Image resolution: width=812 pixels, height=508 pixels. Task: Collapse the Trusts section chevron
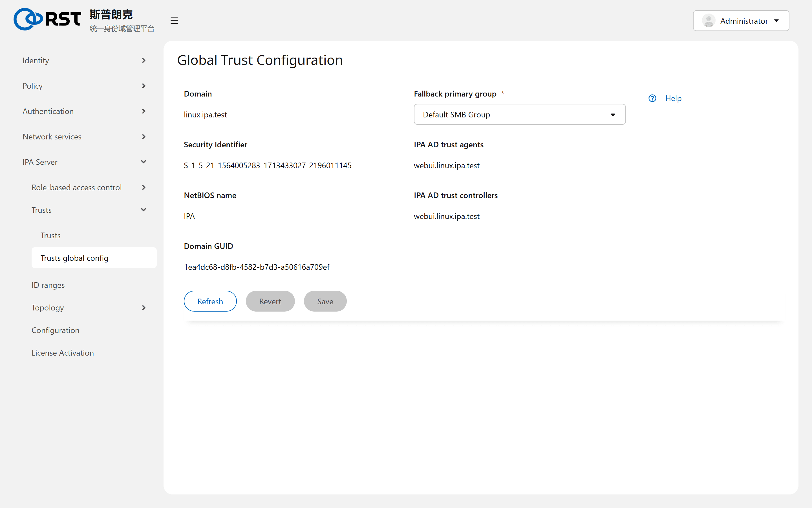(144, 210)
